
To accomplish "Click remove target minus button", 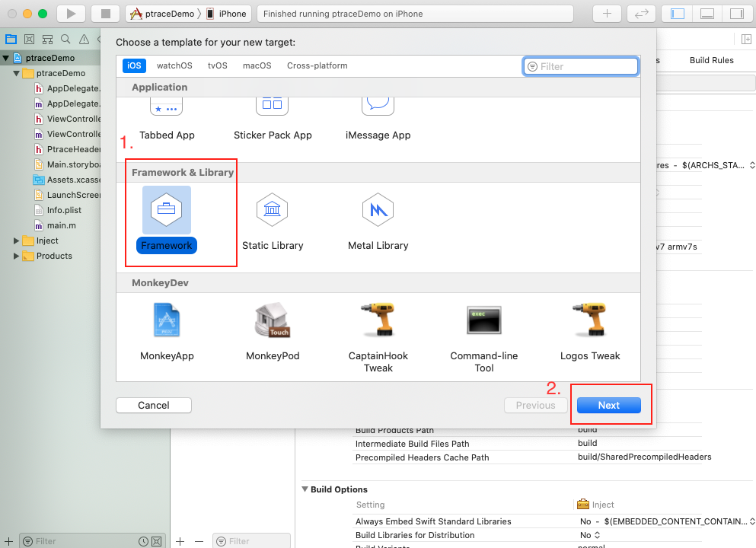I will click(199, 541).
